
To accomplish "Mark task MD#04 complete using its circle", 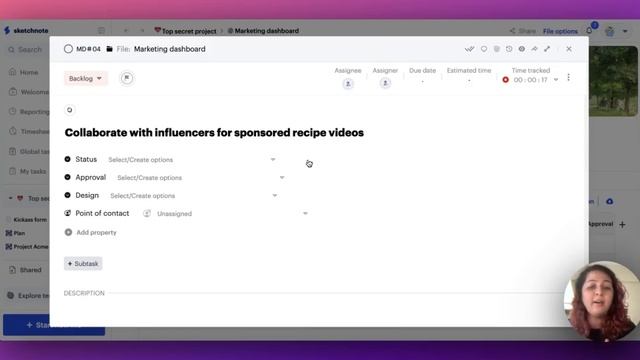I will tap(68, 49).
